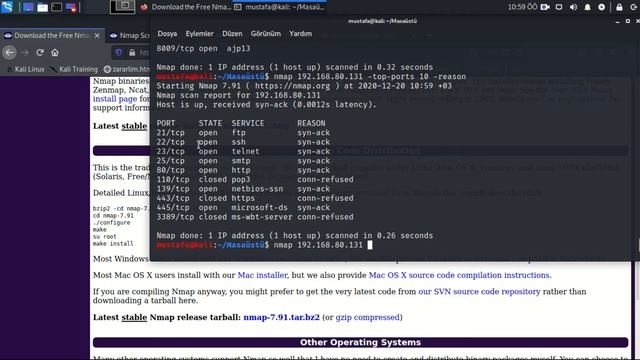Reload the Firefox page
The width and height of the screenshot is (640, 360).
[x=40, y=53]
